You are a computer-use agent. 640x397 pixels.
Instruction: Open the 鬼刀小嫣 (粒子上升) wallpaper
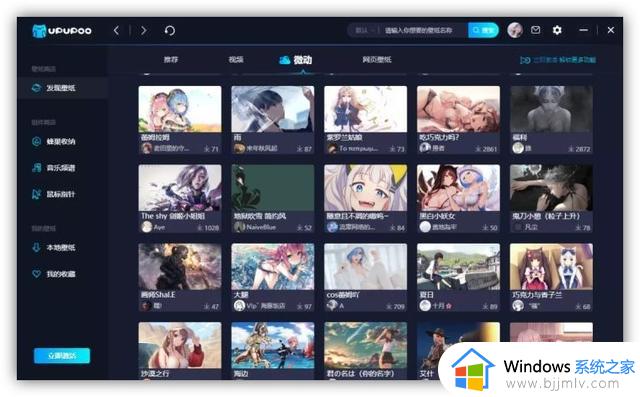(551, 188)
